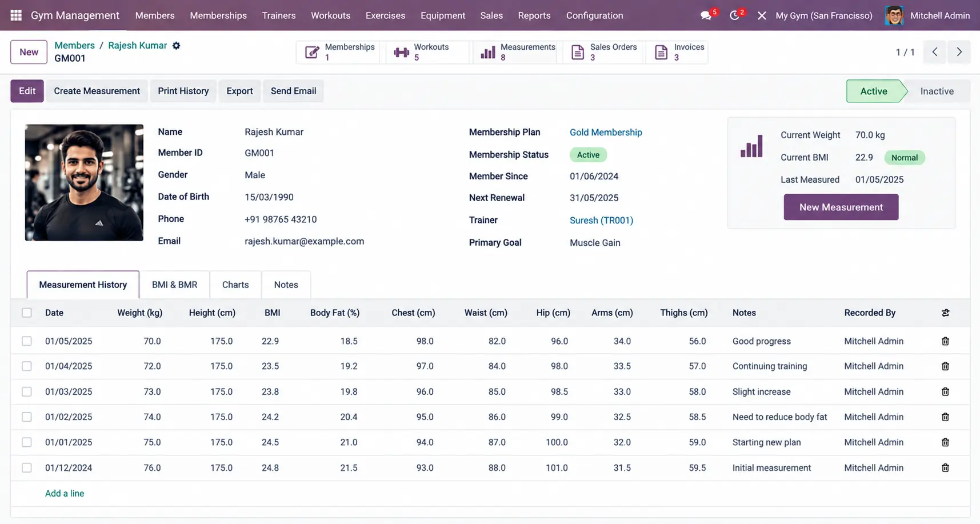This screenshot has height=524, width=980.
Task: Delete the 01/12/2024 measurement row
Action: point(945,467)
